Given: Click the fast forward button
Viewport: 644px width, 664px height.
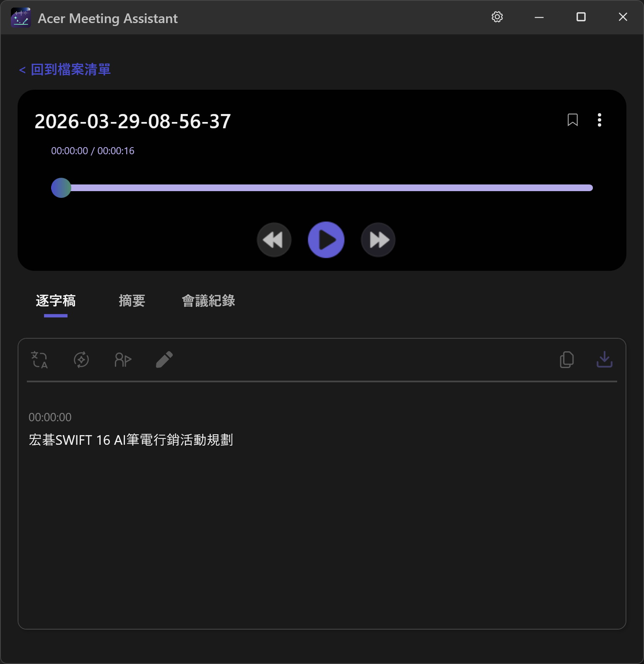Looking at the screenshot, I should 378,240.
